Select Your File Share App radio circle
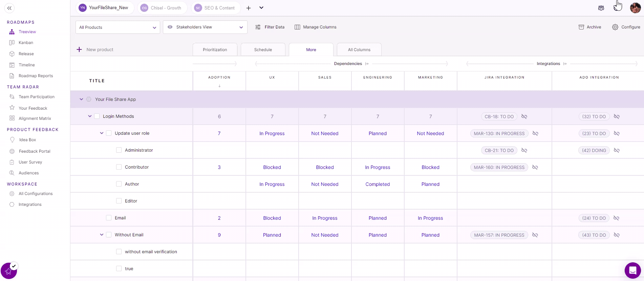 point(89,99)
